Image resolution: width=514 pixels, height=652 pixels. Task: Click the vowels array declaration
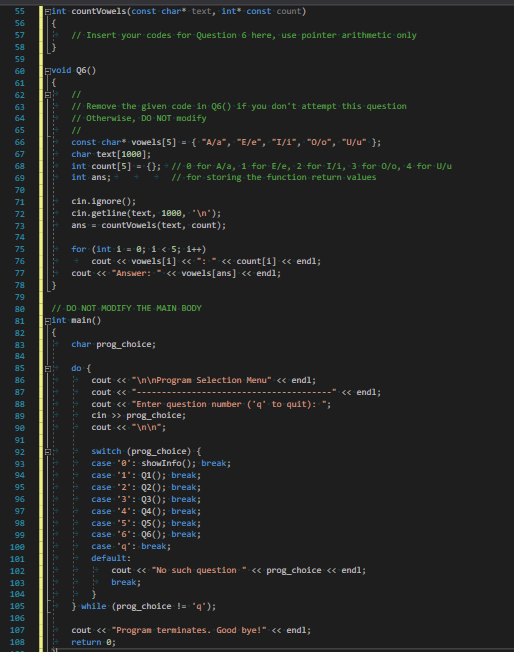point(226,142)
